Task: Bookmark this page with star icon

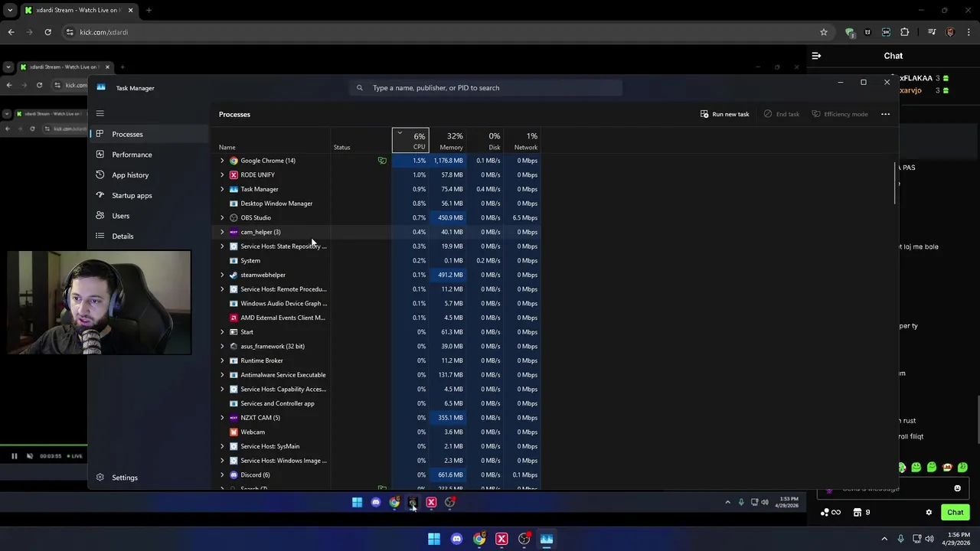Action: click(x=824, y=32)
